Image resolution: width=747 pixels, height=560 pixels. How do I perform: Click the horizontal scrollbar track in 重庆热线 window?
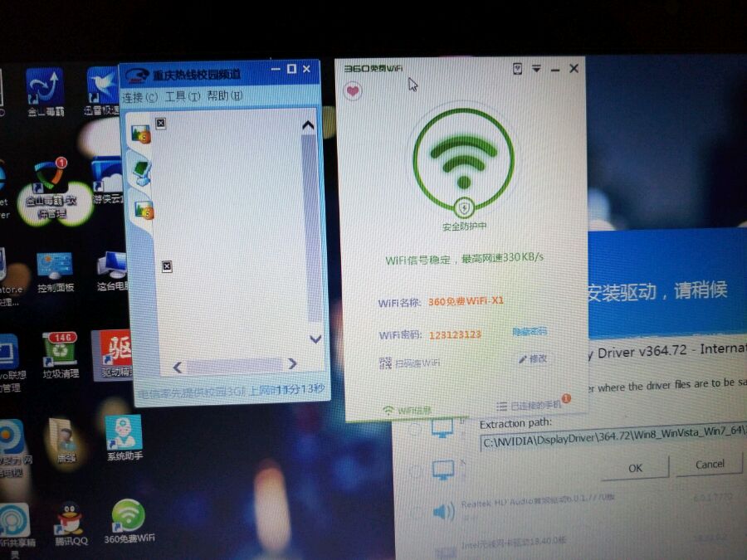pos(234,365)
